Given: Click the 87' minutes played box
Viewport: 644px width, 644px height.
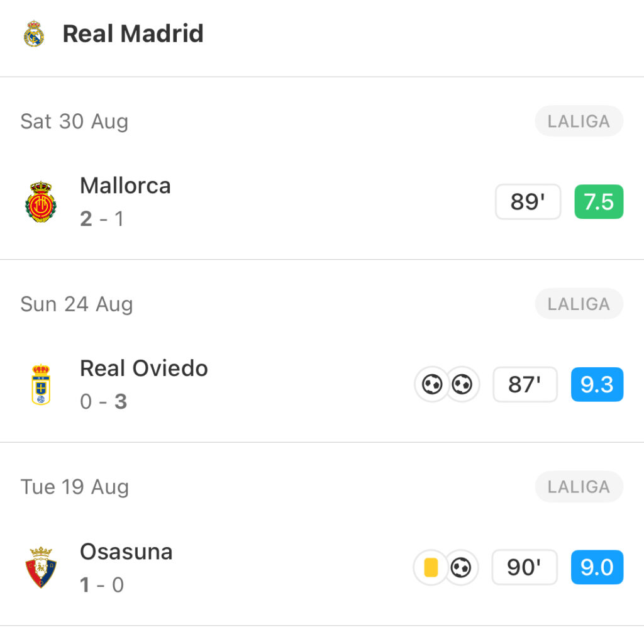Looking at the screenshot, I should tap(525, 384).
